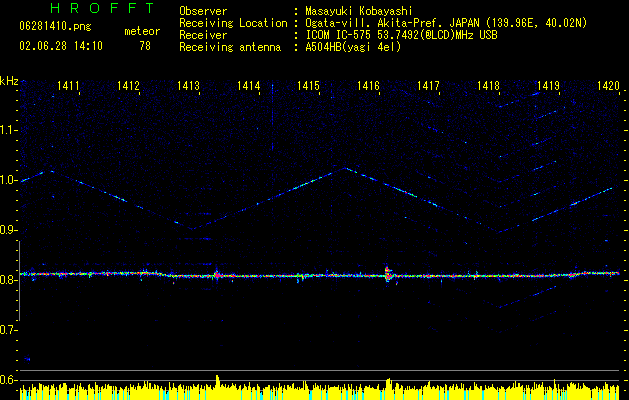
Task: Click the 1417 time axis label
Action: pyautogui.click(x=428, y=85)
